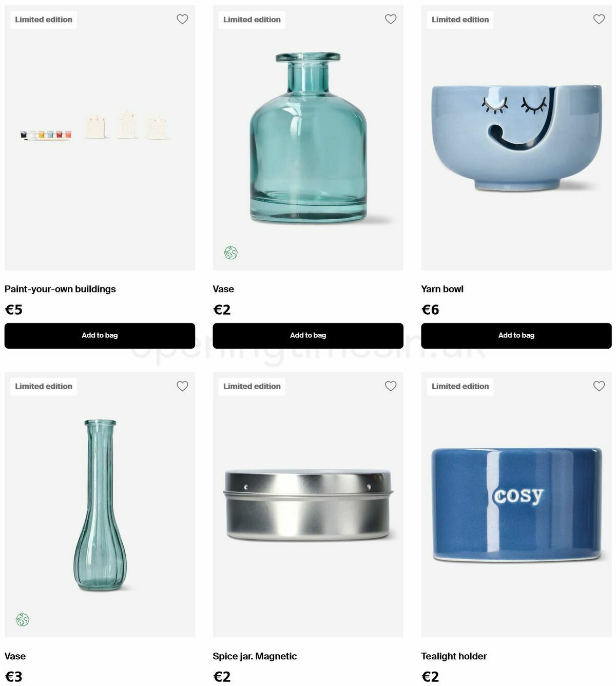Open the Spice jar. Magnetic title link
This screenshot has width=616, height=686.
pyautogui.click(x=255, y=656)
